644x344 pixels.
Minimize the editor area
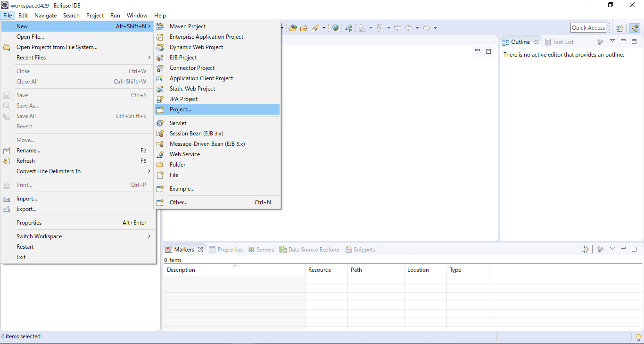(x=478, y=50)
